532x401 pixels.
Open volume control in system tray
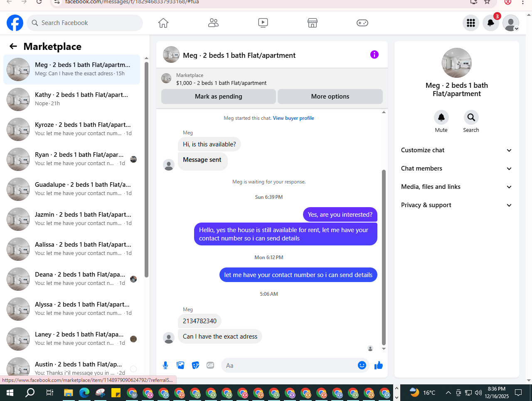(x=478, y=393)
